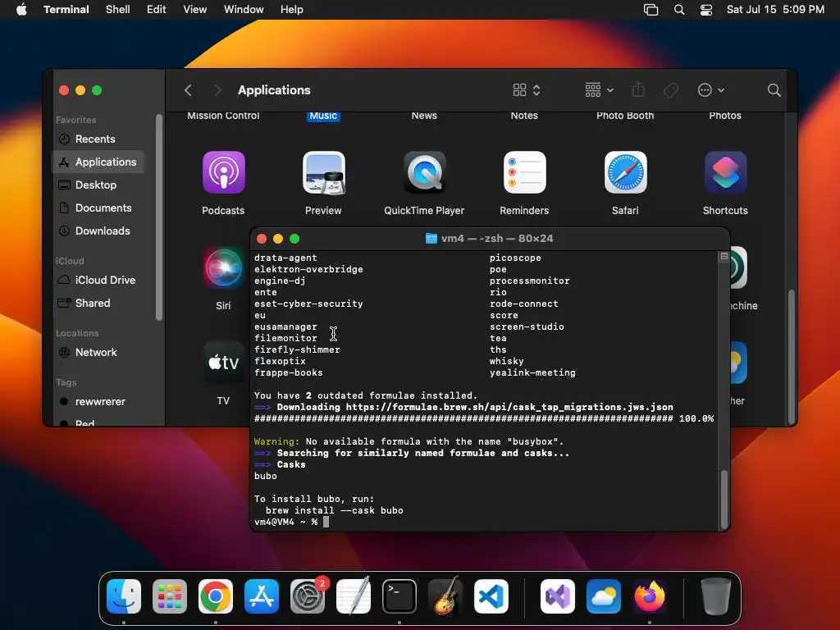
Task: Open Finder group-by dropdown
Action: (599, 90)
